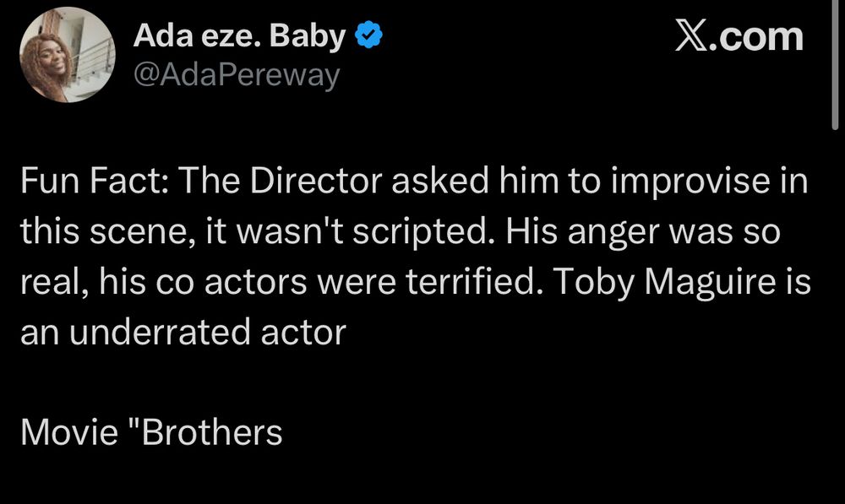Click the display name Ada eze. Baby
Image resolution: width=845 pixels, height=504 pixels.
[241, 35]
